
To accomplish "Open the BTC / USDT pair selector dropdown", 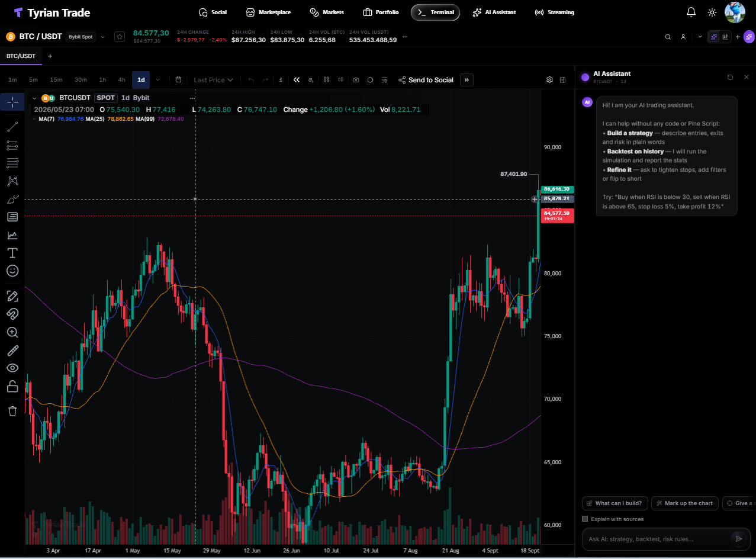I will pos(102,37).
